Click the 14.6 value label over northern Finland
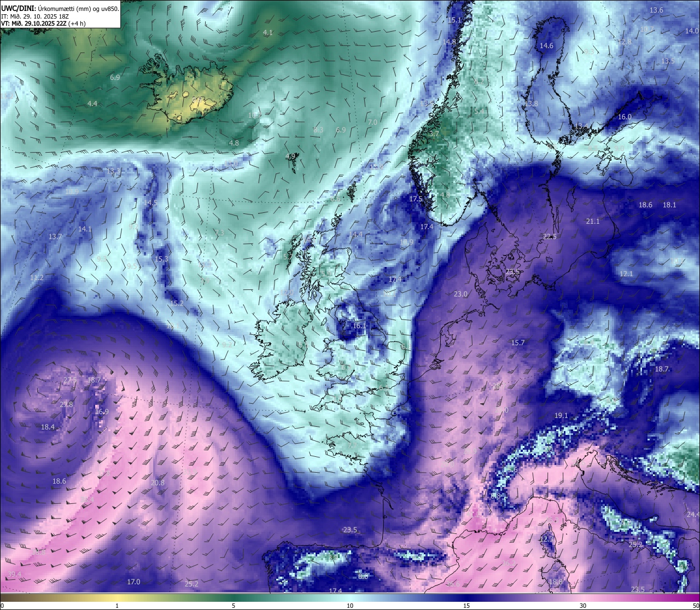The image size is (700, 610). click(x=547, y=46)
